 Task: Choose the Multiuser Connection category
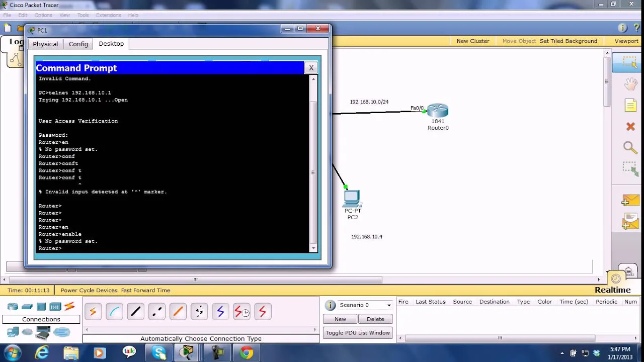coord(62,332)
